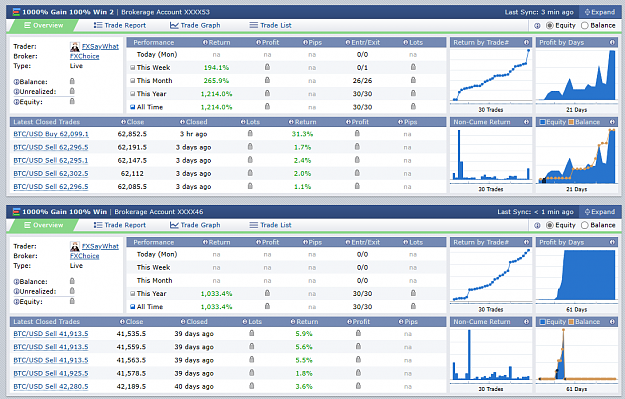
Task: Open Trade Report tab in account XXXX46
Action: click(x=120, y=225)
